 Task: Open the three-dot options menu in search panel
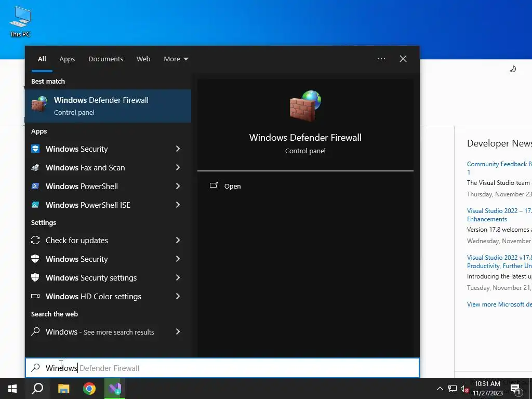[381, 59]
